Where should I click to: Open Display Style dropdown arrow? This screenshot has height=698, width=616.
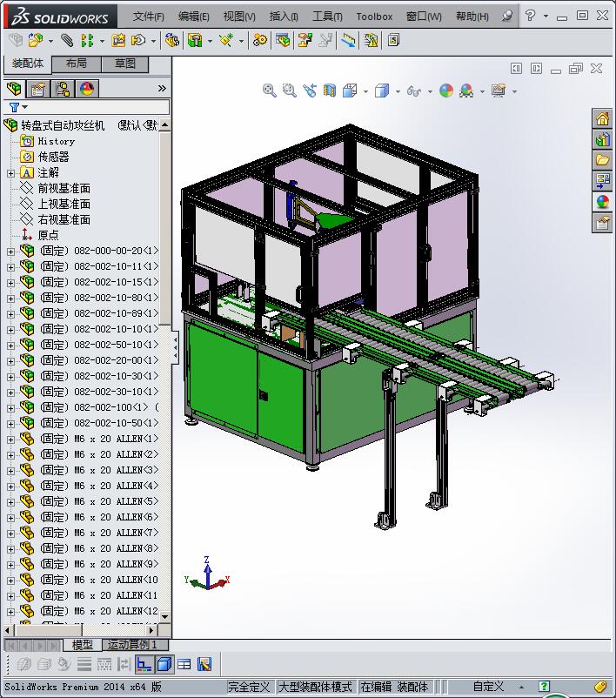(x=398, y=91)
